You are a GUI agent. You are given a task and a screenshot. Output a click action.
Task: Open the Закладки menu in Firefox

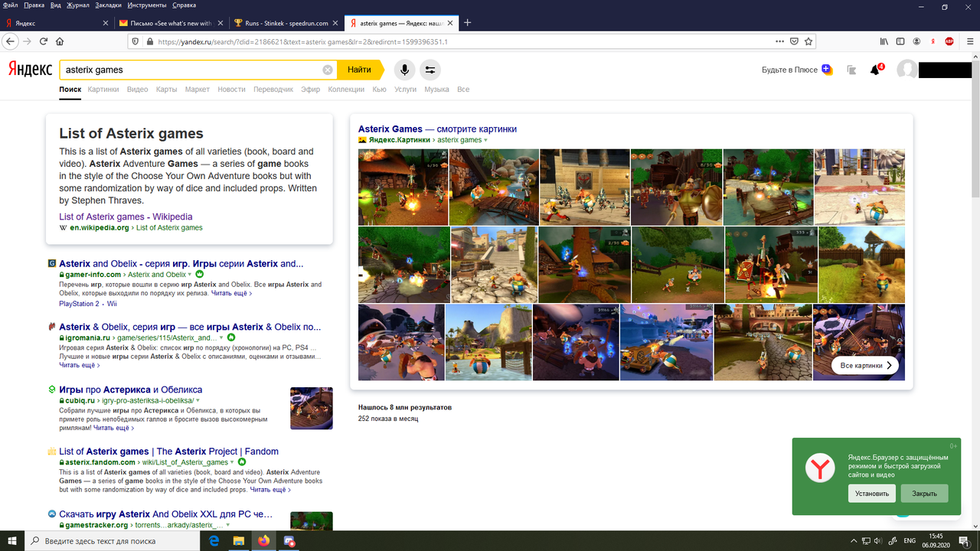tap(108, 5)
